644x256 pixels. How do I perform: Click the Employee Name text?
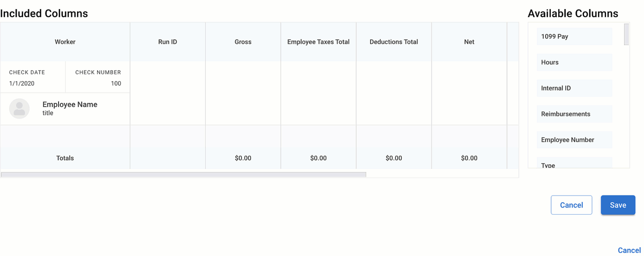pyautogui.click(x=70, y=105)
